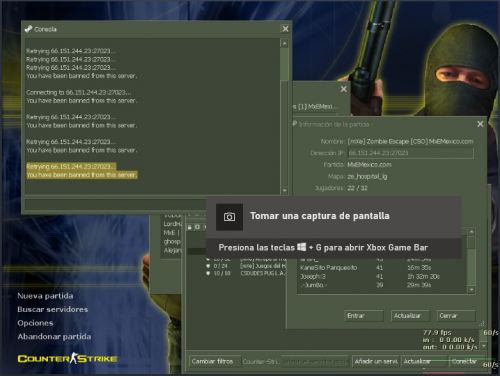Viewport: 500px width, 376px height.
Task: Click the Cerrar button
Action: [x=456, y=316]
